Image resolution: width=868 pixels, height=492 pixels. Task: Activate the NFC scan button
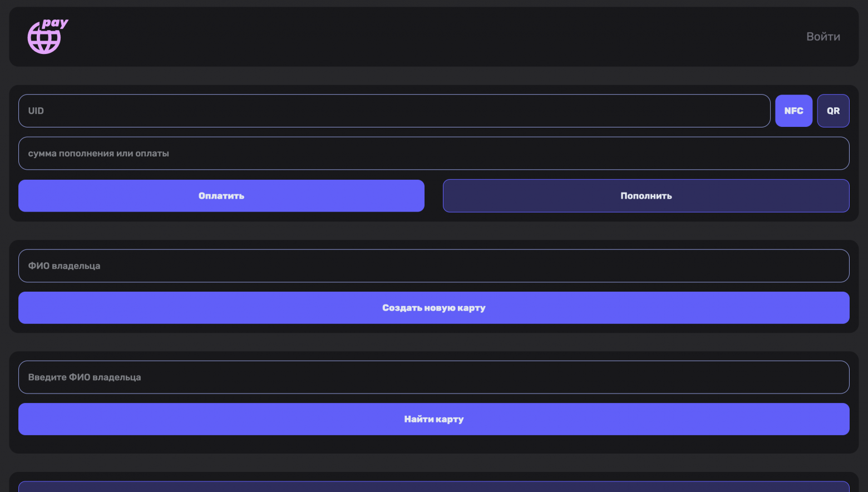pyautogui.click(x=793, y=111)
